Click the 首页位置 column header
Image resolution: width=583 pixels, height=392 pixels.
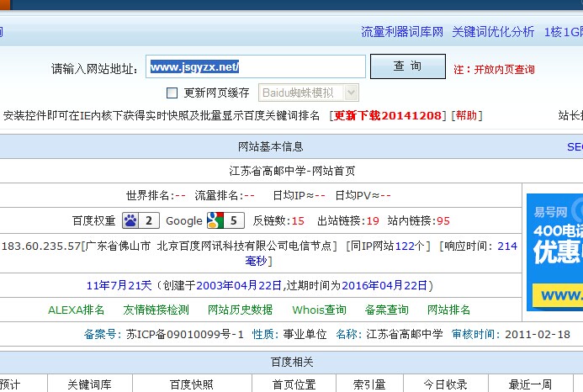(x=294, y=384)
